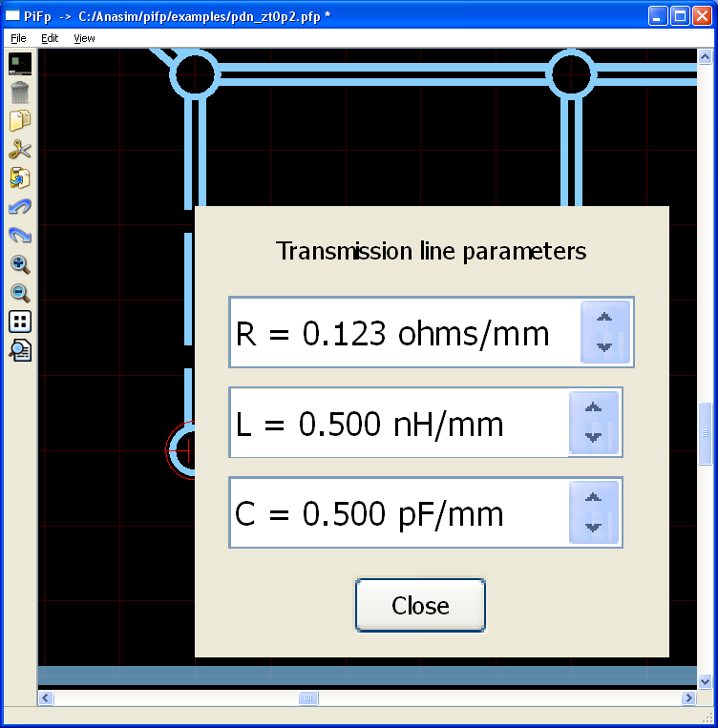718x728 pixels.
Task: Open the File menu
Action: tap(18, 38)
